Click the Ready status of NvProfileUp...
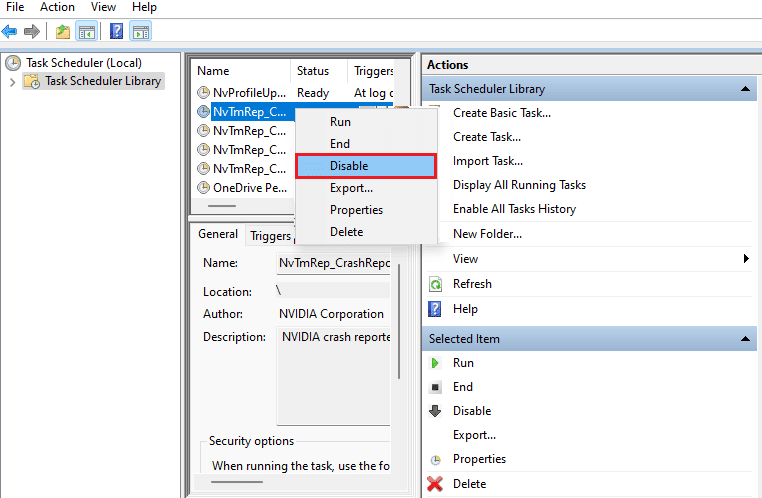 coord(313,93)
